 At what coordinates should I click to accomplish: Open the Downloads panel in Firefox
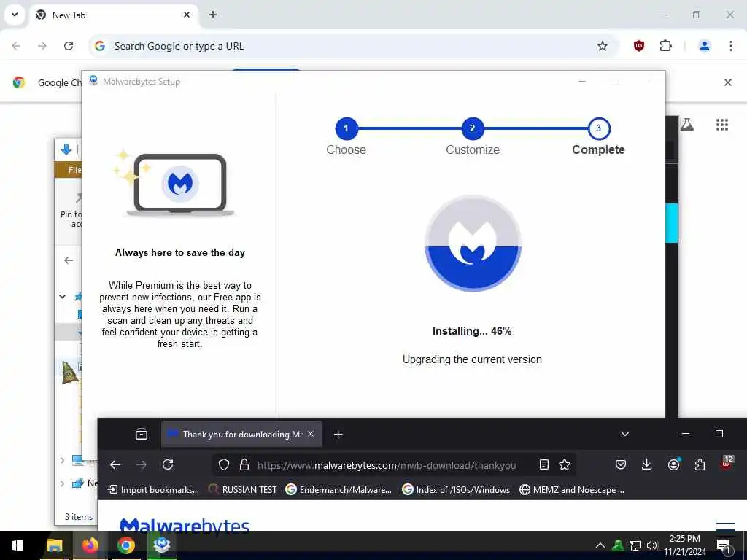[646, 464]
